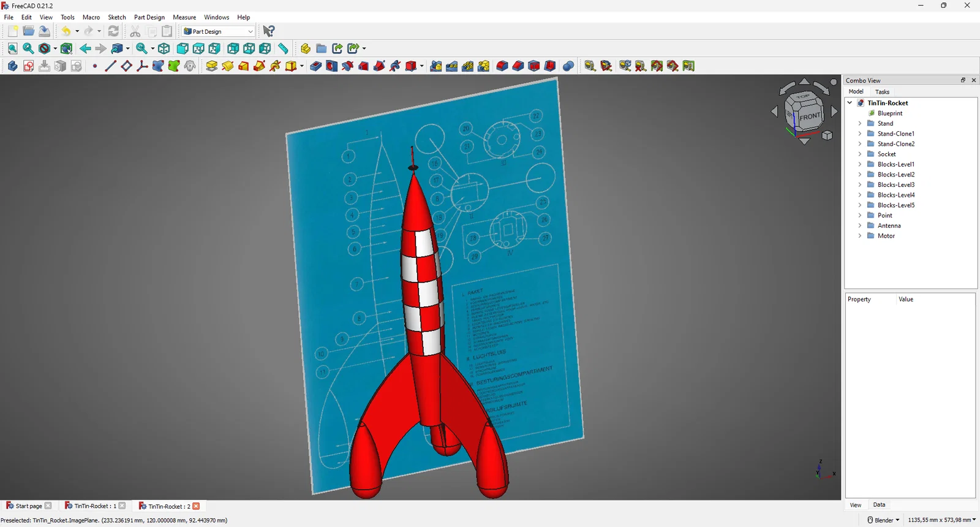Create a datum plane

coord(127,66)
